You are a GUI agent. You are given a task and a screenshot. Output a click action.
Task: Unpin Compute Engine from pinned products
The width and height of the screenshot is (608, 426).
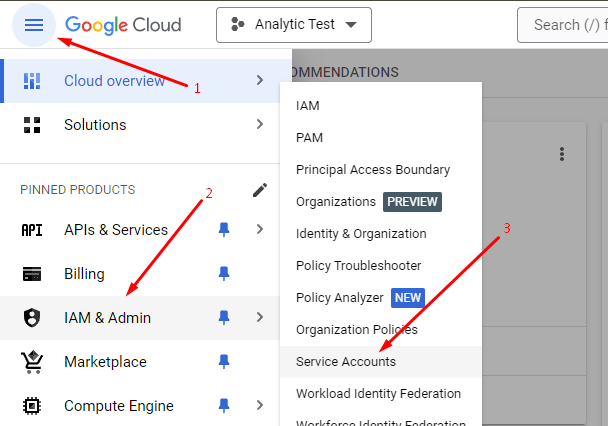tap(224, 405)
